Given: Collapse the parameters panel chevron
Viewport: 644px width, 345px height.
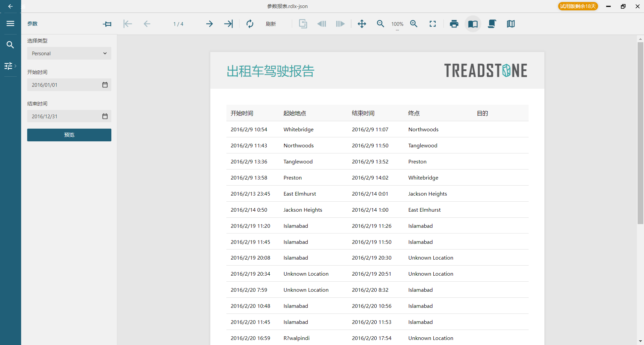Looking at the screenshot, I should 15,66.
